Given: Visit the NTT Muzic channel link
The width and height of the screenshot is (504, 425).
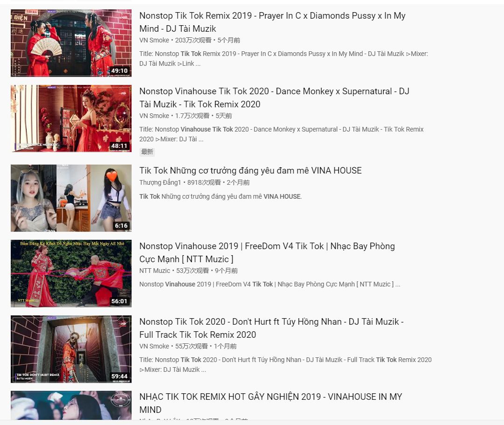Looking at the screenshot, I should click(x=154, y=271).
